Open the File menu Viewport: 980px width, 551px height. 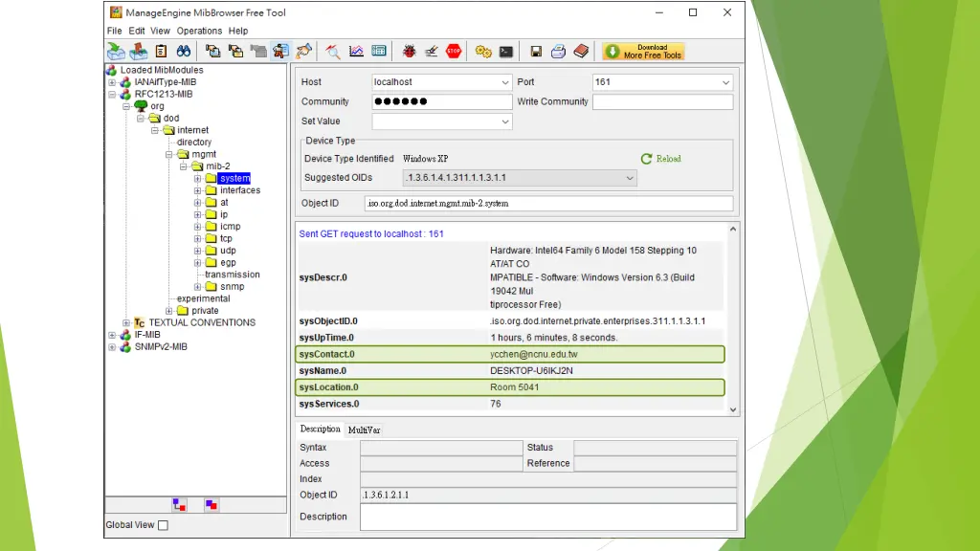[115, 31]
